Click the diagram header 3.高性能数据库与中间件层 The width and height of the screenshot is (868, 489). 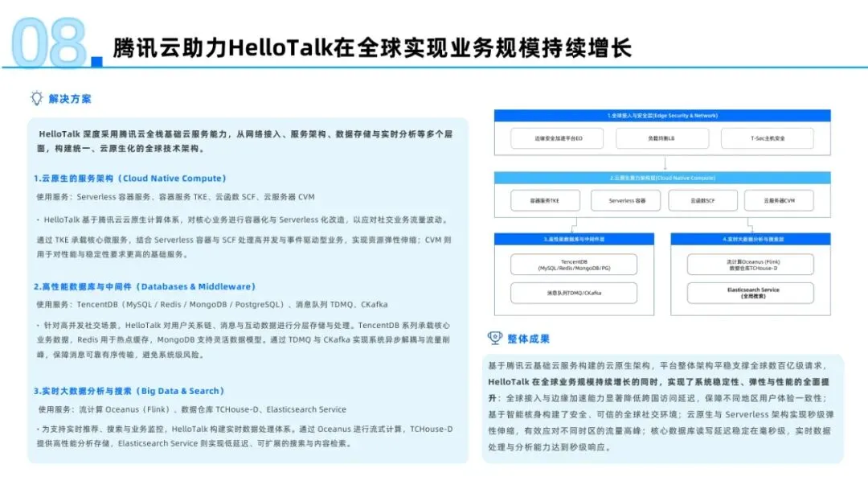pyautogui.click(x=574, y=239)
